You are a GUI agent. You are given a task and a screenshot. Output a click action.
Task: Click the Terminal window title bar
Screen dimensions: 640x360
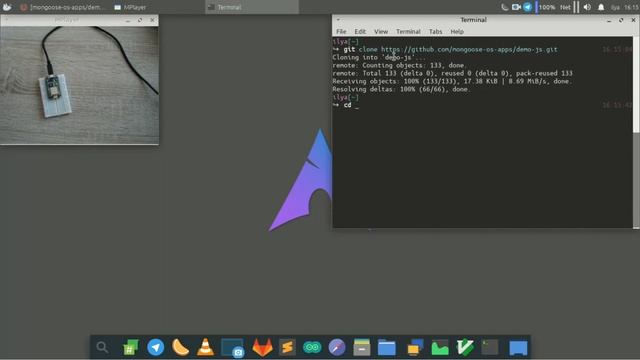click(473, 20)
